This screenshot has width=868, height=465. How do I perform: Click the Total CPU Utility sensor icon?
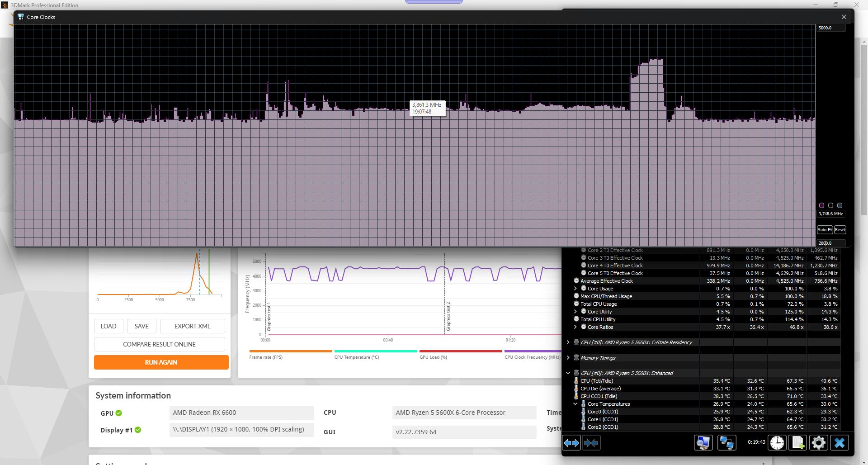[576, 319]
